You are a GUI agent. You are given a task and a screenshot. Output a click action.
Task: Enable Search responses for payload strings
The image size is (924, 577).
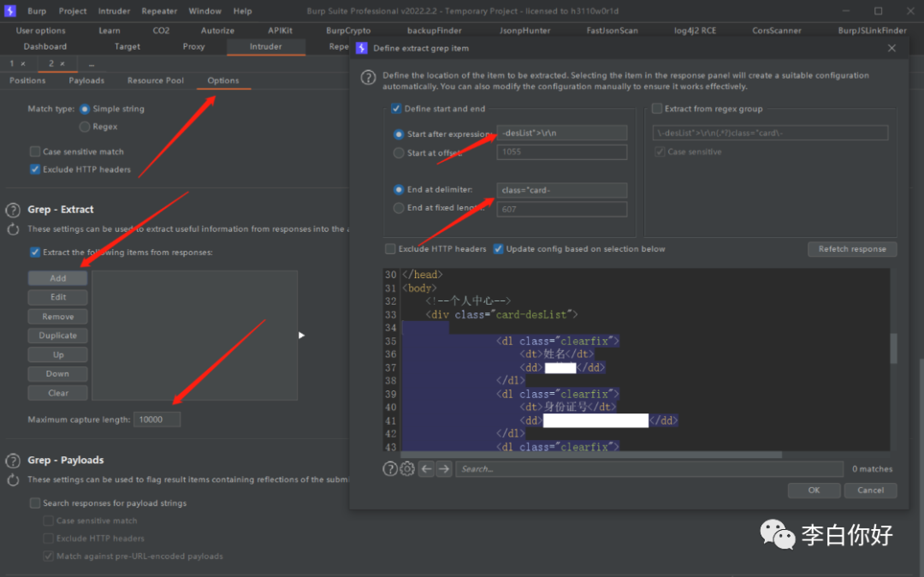35,503
